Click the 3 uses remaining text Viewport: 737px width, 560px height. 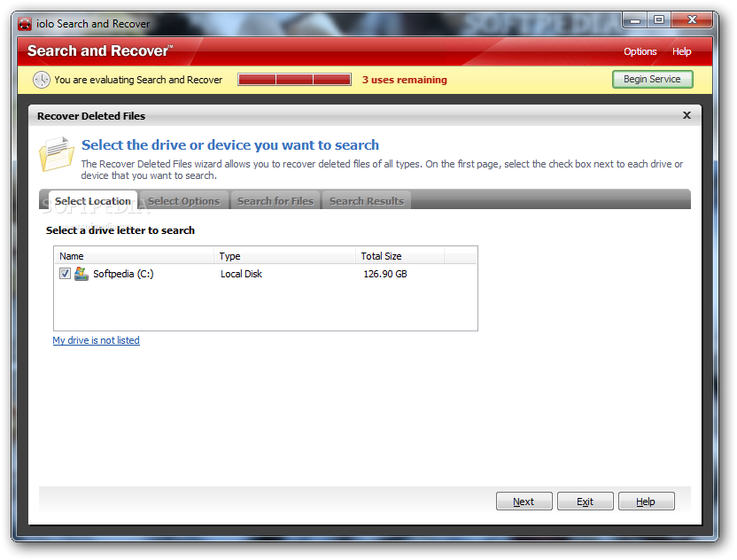pos(404,80)
